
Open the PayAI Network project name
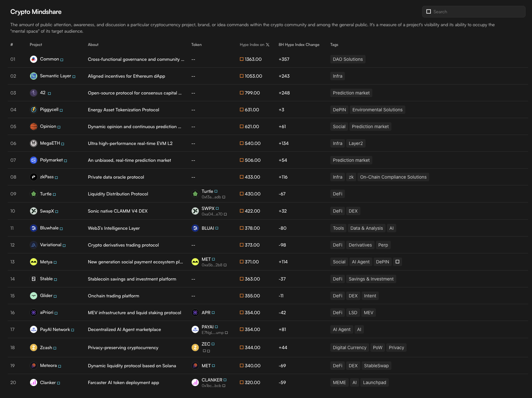pyautogui.click(x=55, y=329)
